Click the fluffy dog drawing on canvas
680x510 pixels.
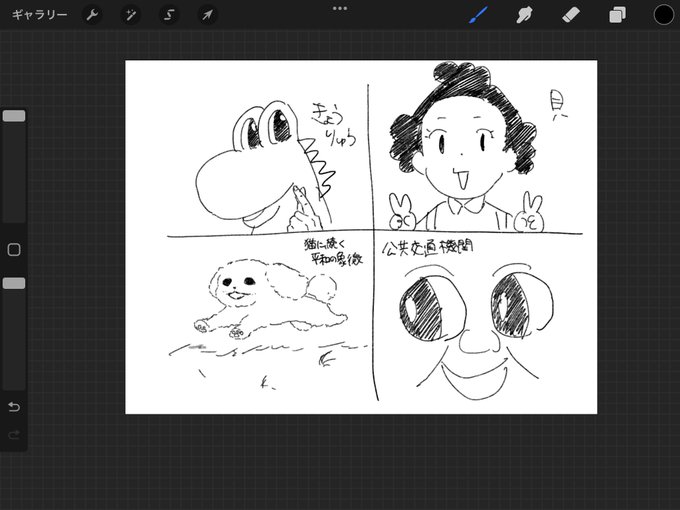(271, 298)
